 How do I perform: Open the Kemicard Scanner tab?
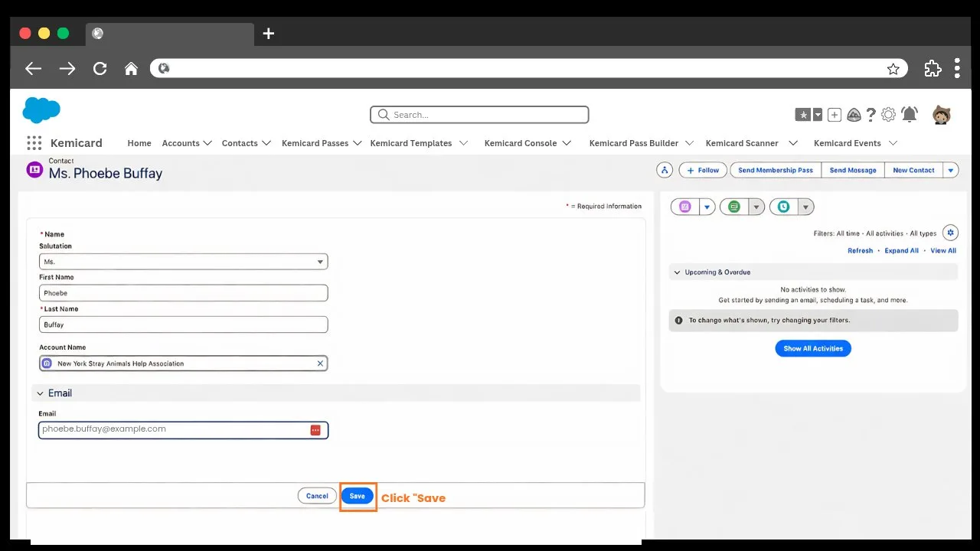tap(742, 143)
